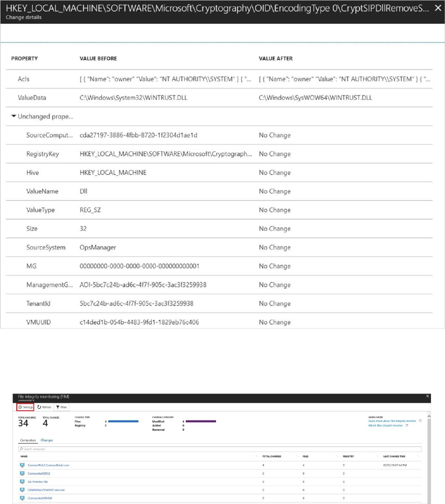Refresh the File integrity monitoring view
Viewport: 445px width, 504px height.
click(x=45, y=407)
